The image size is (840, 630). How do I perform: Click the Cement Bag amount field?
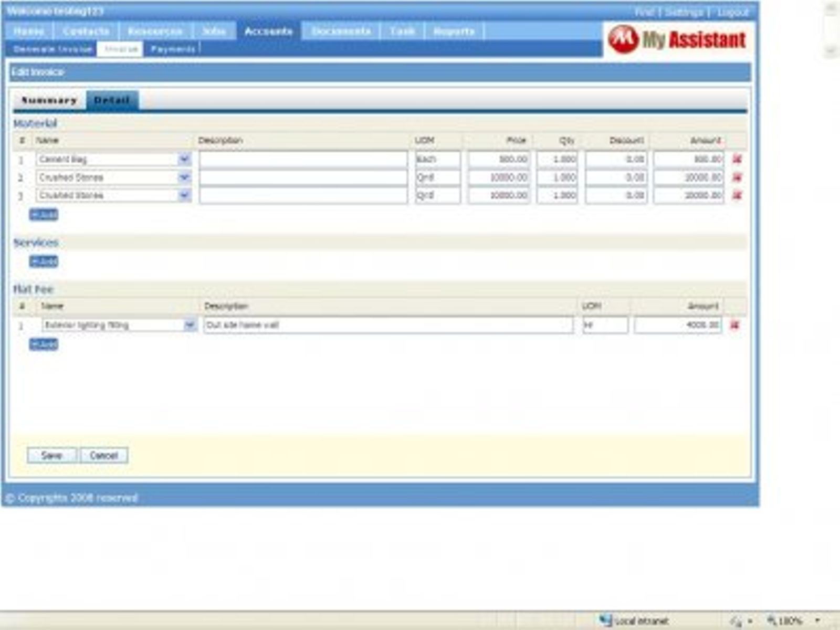689,159
